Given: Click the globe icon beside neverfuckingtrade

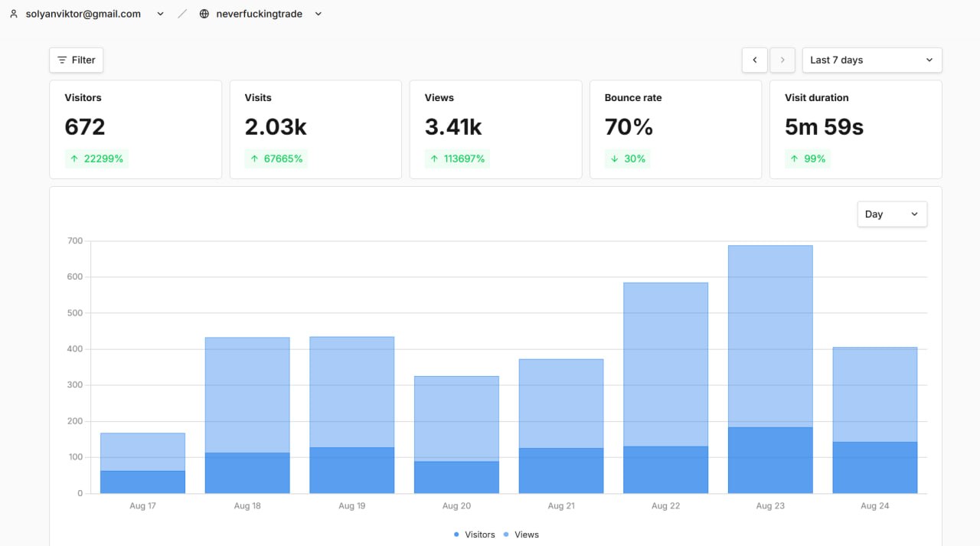Looking at the screenshot, I should click(x=204, y=14).
